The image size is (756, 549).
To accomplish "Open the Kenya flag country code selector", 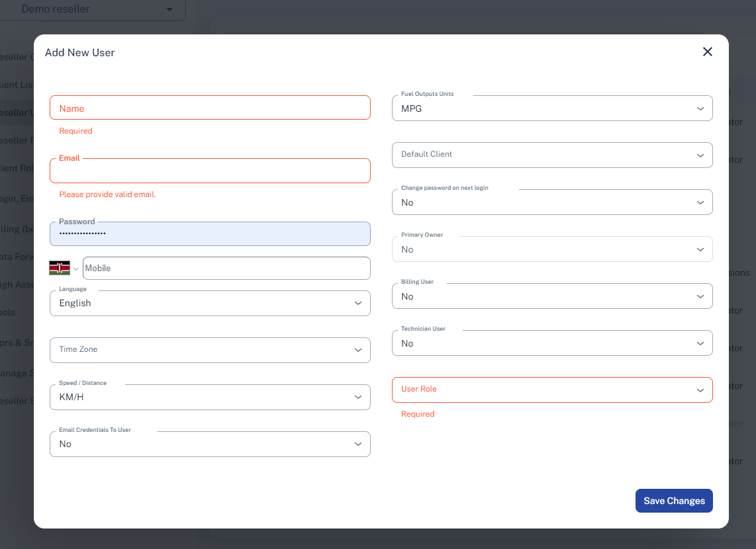I will point(64,269).
